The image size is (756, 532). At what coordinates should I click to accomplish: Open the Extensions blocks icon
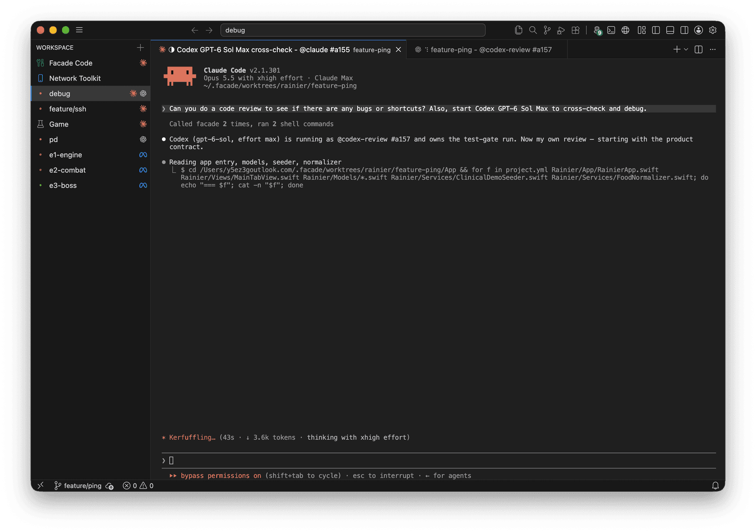click(575, 30)
